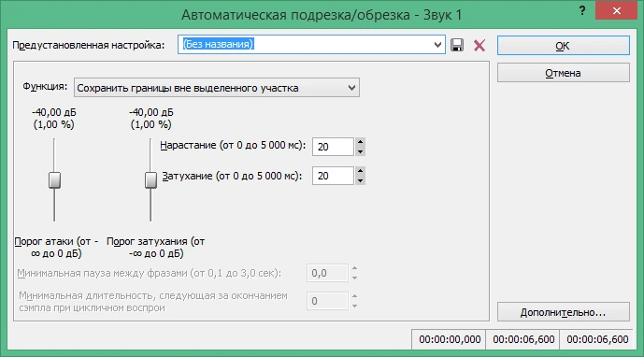Open the Дополнительно... settings

coord(563,312)
